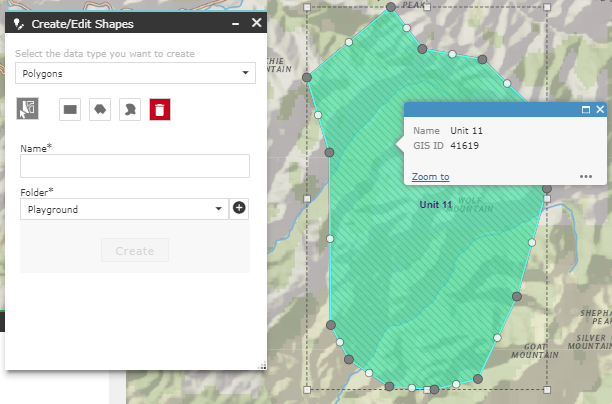The image size is (612, 404).
Task: Select the polygon's topmost vertex near PEAK
Action: pyautogui.click(x=391, y=7)
